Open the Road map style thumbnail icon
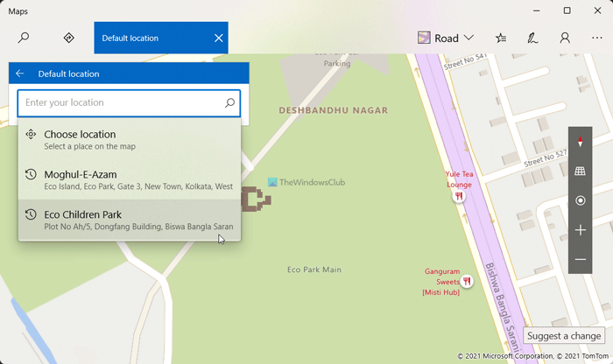The image size is (613, 364). click(424, 38)
